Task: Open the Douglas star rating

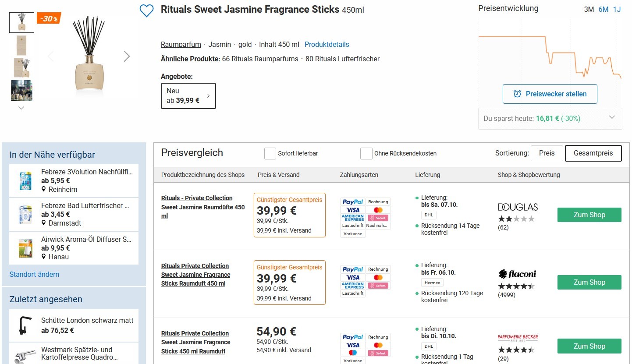Action: [x=516, y=219]
